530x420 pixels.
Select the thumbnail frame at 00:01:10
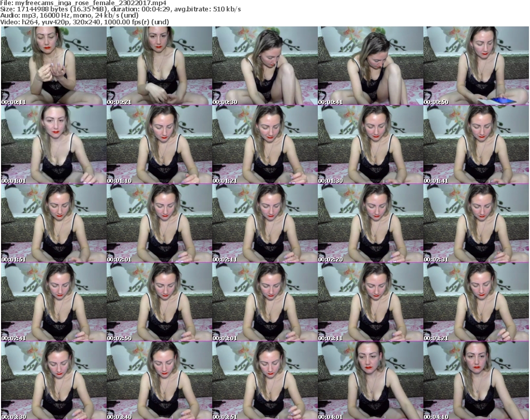click(x=159, y=144)
